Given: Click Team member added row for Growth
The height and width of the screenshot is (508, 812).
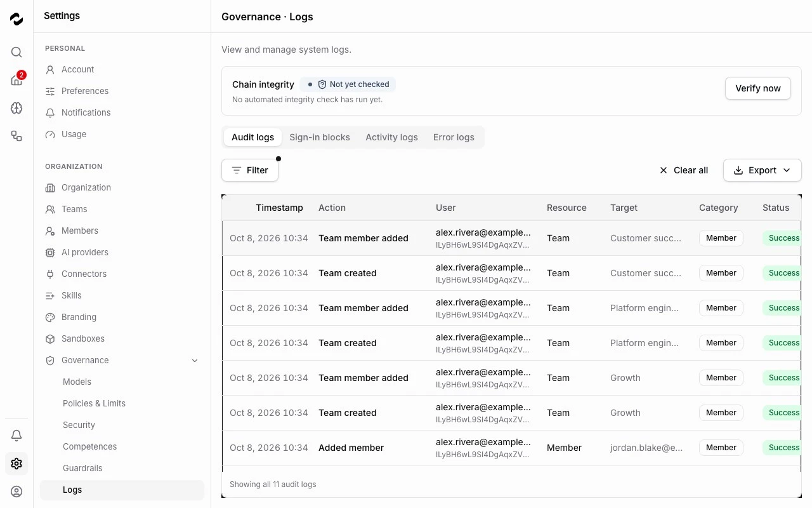Looking at the screenshot, I should (x=511, y=378).
